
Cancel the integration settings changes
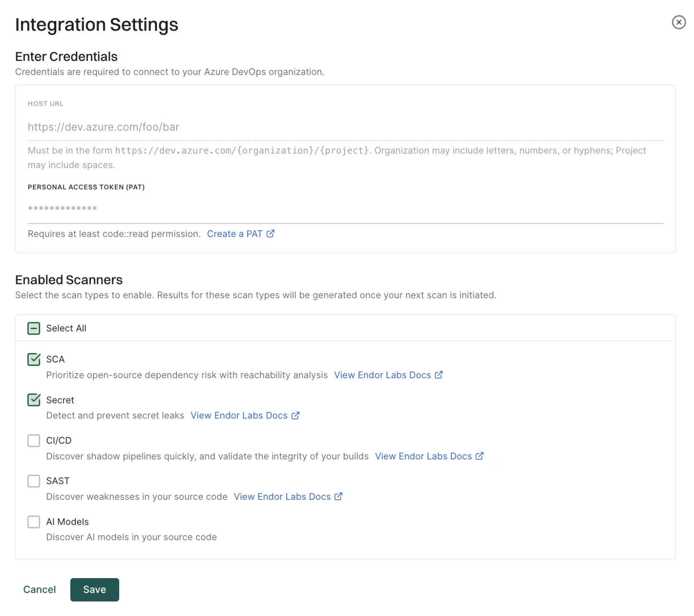click(40, 589)
